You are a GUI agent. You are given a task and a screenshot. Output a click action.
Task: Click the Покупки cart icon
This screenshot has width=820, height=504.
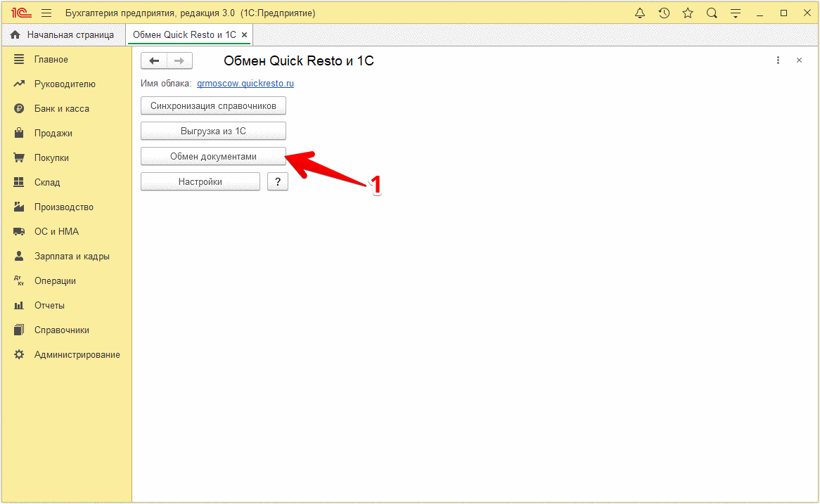pos(19,157)
